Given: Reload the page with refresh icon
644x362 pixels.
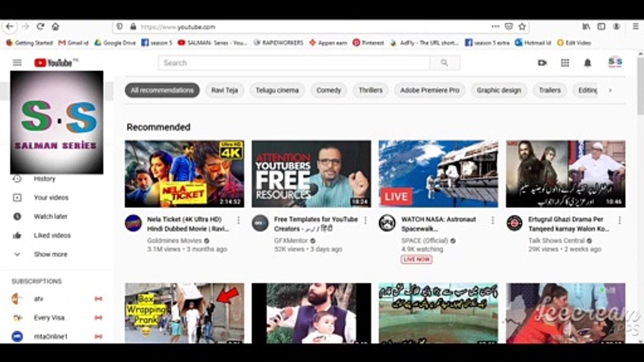Looking at the screenshot, I should pos(40,27).
